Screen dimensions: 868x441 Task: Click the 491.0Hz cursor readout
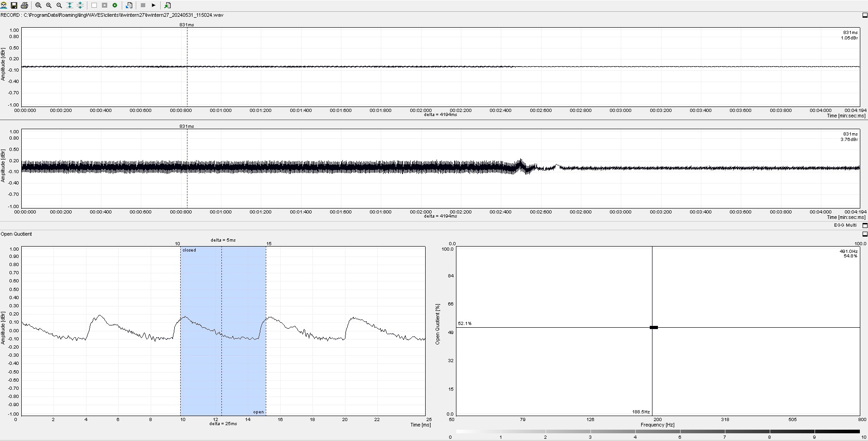point(849,251)
